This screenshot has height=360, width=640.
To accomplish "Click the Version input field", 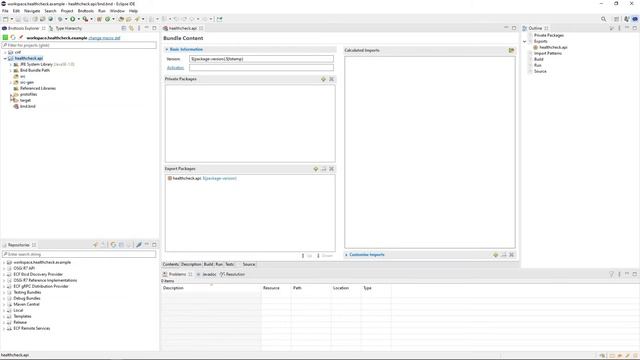I will (x=261, y=59).
